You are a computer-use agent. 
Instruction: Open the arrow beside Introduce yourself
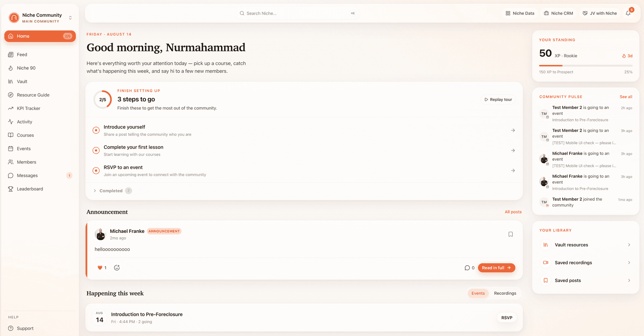tap(513, 130)
